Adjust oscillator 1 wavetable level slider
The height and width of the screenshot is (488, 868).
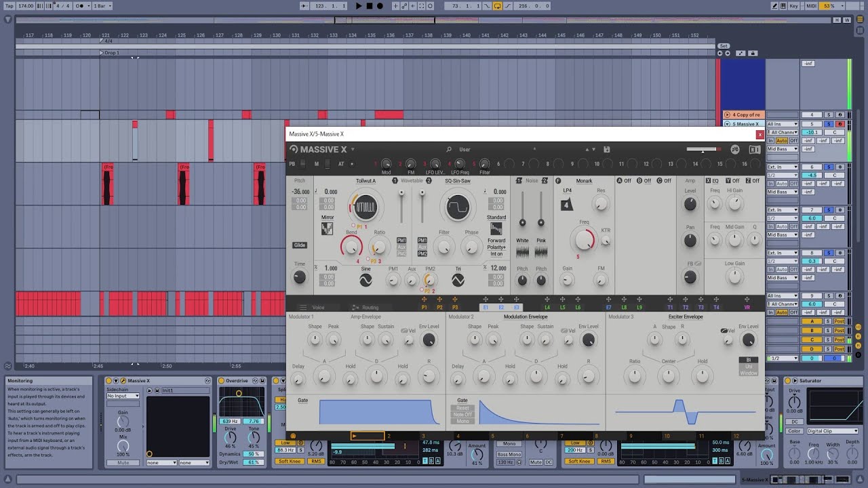tap(402, 206)
